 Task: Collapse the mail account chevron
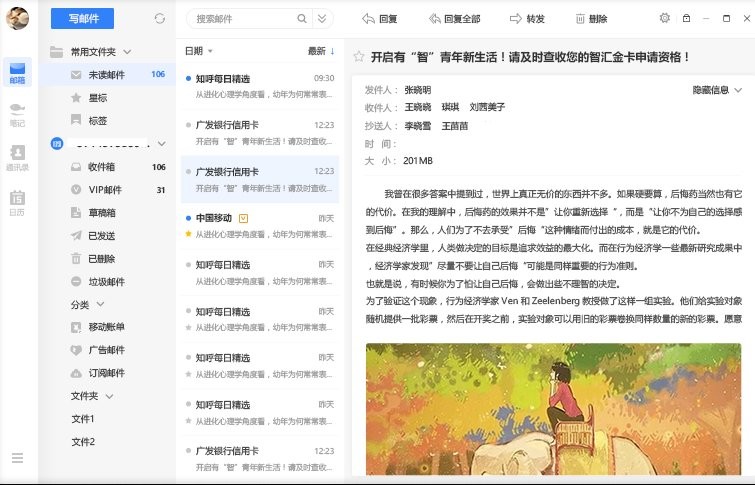[161, 144]
